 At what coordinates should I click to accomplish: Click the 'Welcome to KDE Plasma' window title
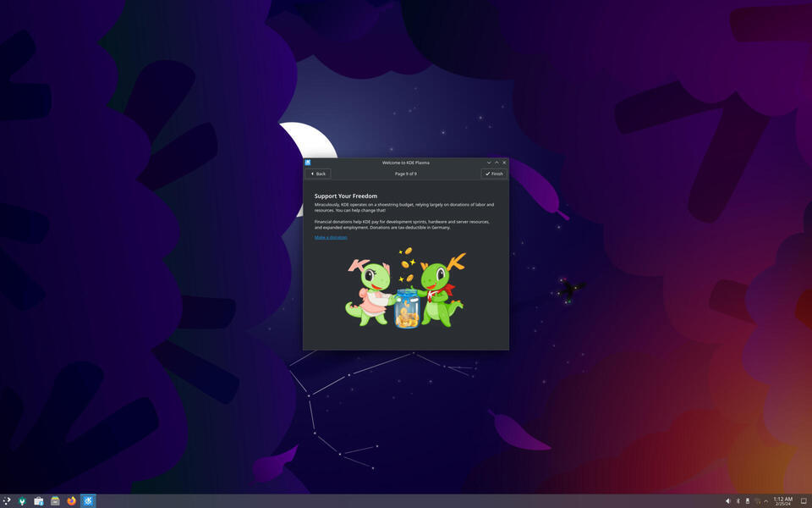(x=405, y=163)
